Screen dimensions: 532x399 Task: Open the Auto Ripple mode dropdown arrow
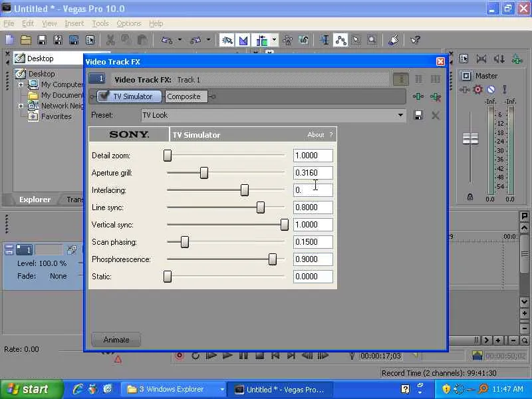274,41
